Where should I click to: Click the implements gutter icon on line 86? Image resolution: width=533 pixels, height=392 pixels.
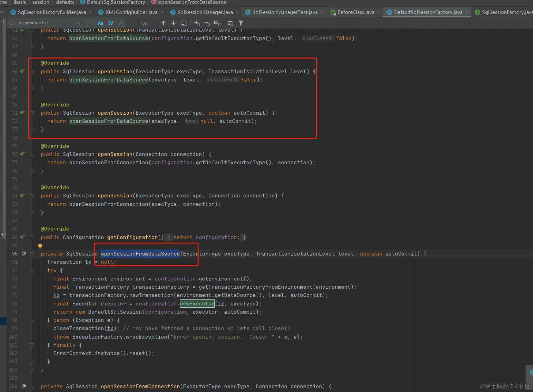[x=22, y=237]
